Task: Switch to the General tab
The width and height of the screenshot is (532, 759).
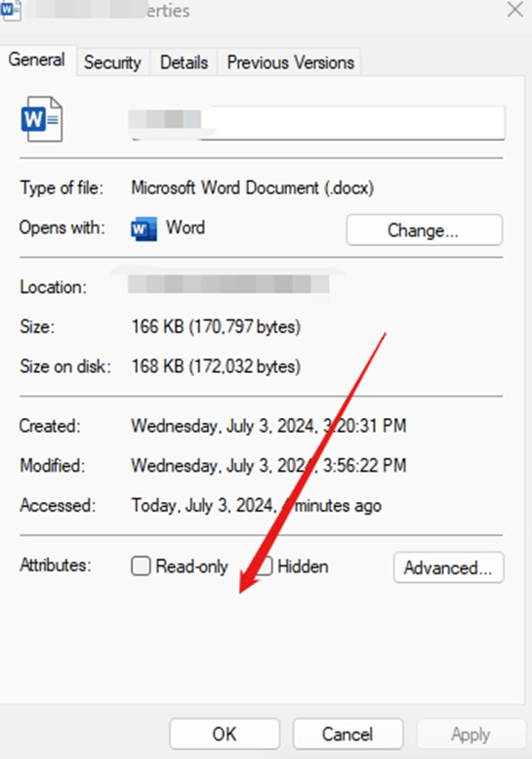Action: point(37,60)
